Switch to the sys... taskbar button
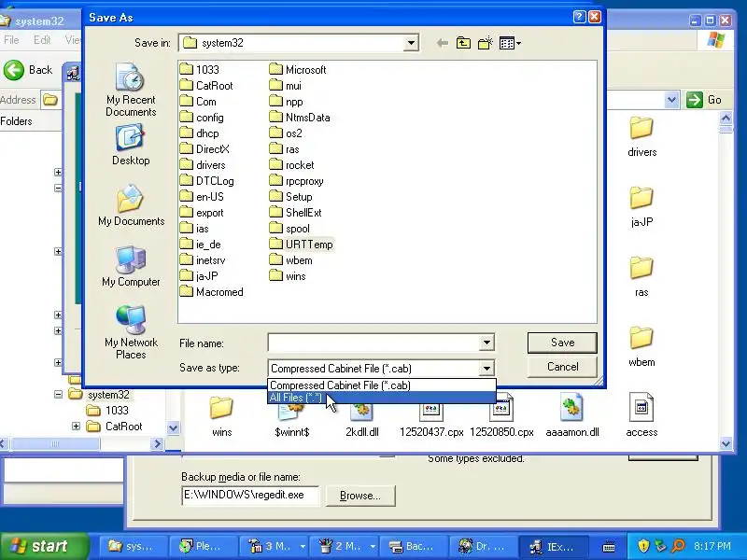747x560 pixels. coord(132,546)
